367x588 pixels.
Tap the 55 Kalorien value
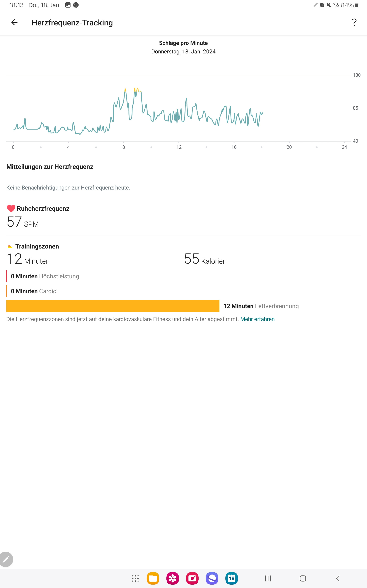tap(205, 259)
